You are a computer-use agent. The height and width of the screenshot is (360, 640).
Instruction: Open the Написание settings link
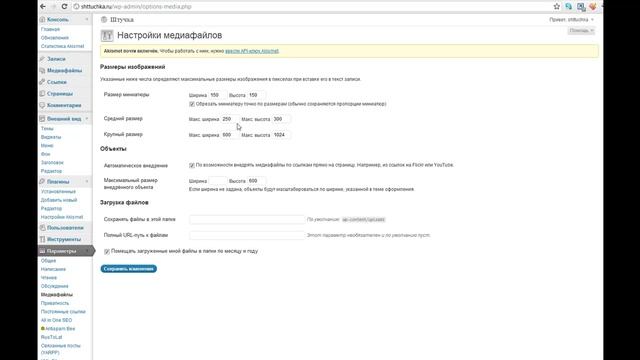click(53, 269)
